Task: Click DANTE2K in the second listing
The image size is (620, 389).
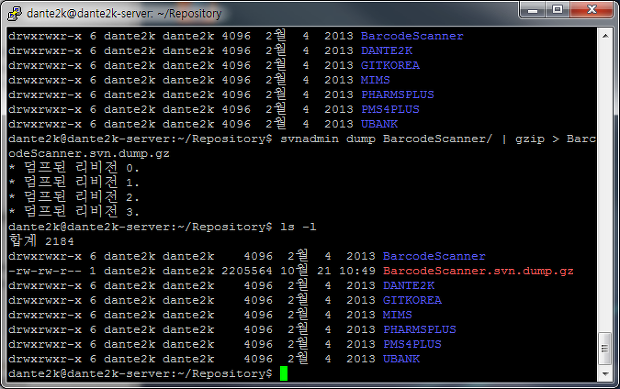Action: coord(409,285)
